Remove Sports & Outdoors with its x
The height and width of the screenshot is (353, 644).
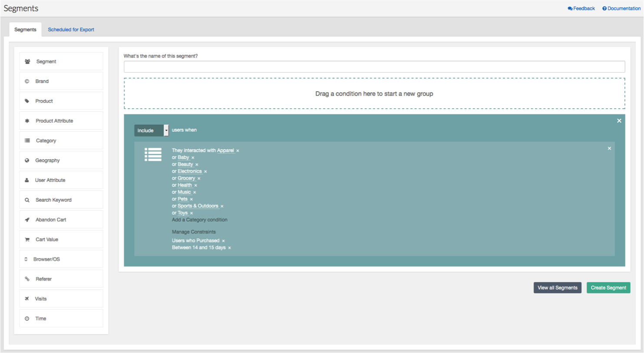tap(222, 206)
